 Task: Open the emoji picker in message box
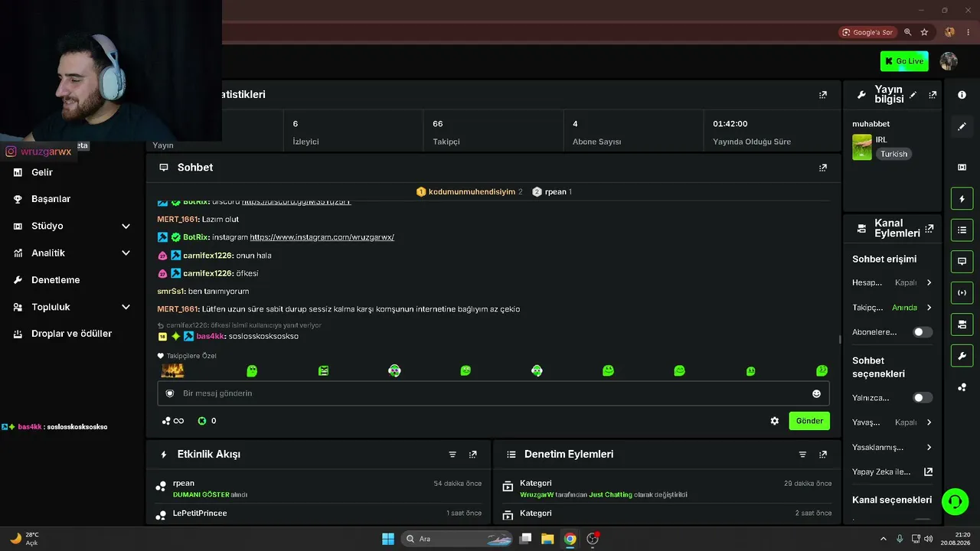point(816,393)
